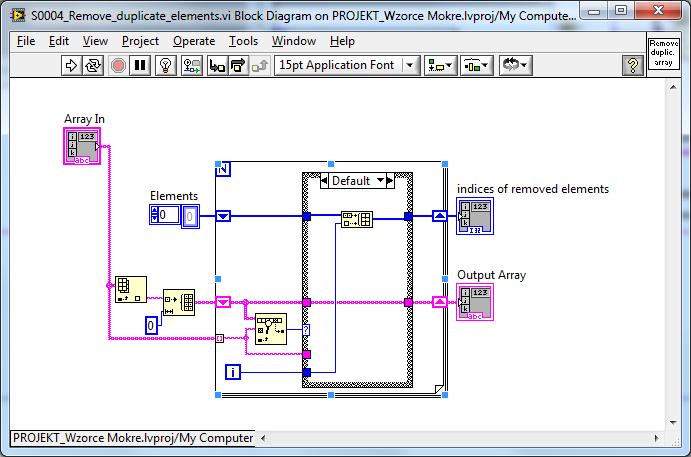Click the Abort Execution stop button
This screenshot has width=691, height=457.
pos(118,66)
